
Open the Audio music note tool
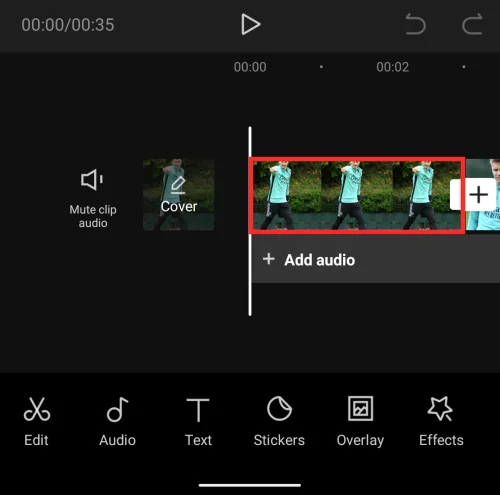[x=117, y=421]
